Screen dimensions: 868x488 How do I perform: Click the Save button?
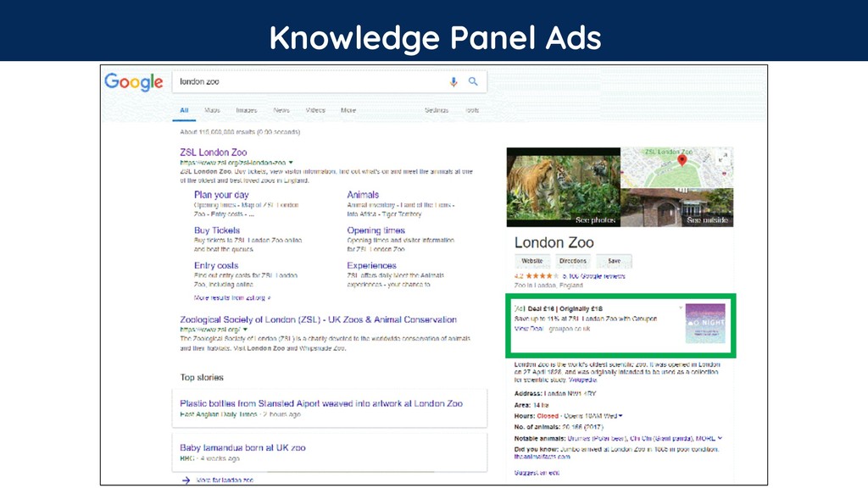coord(614,261)
